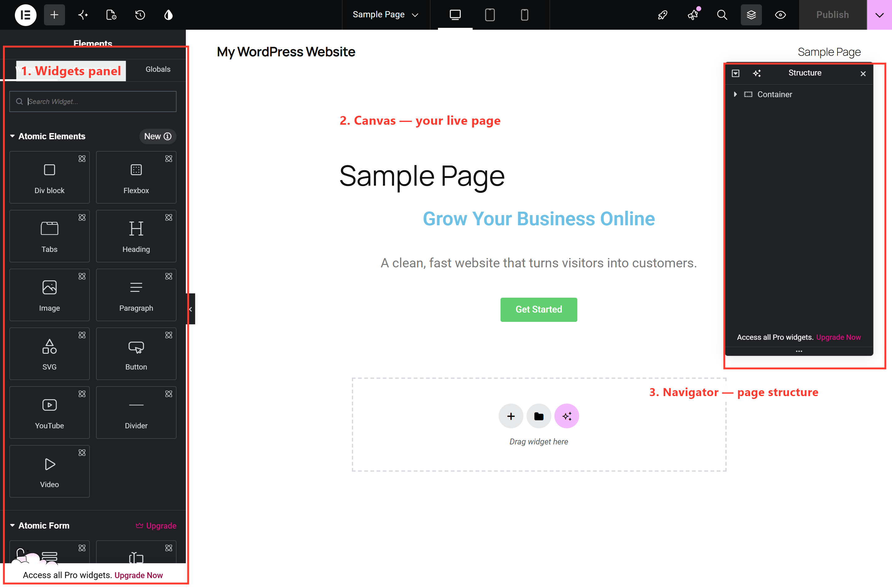
Task: Toggle the Structure layers button
Action: pyautogui.click(x=751, y=15)
